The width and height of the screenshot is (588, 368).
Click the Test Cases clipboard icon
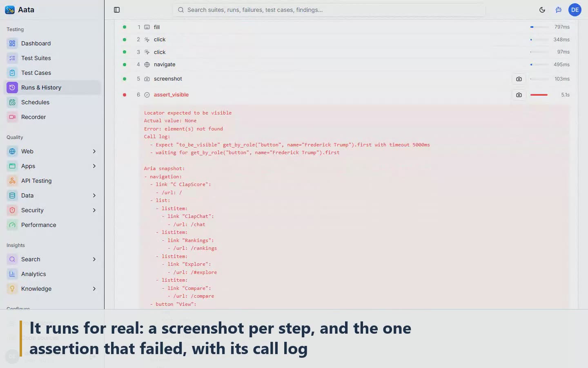point(12,73)
